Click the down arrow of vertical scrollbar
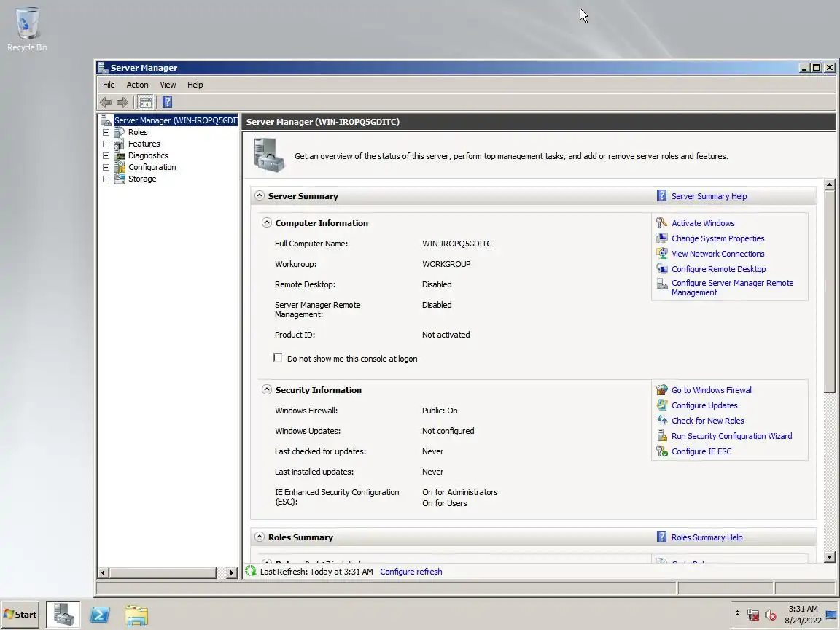This screenshot has width=840, height=630. (x=829, y=557)
